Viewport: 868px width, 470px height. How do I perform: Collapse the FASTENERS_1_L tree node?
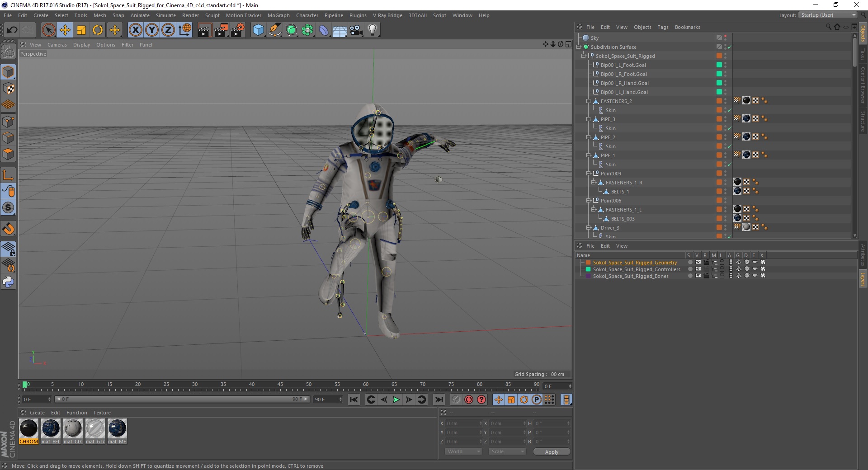click(594, 210)
